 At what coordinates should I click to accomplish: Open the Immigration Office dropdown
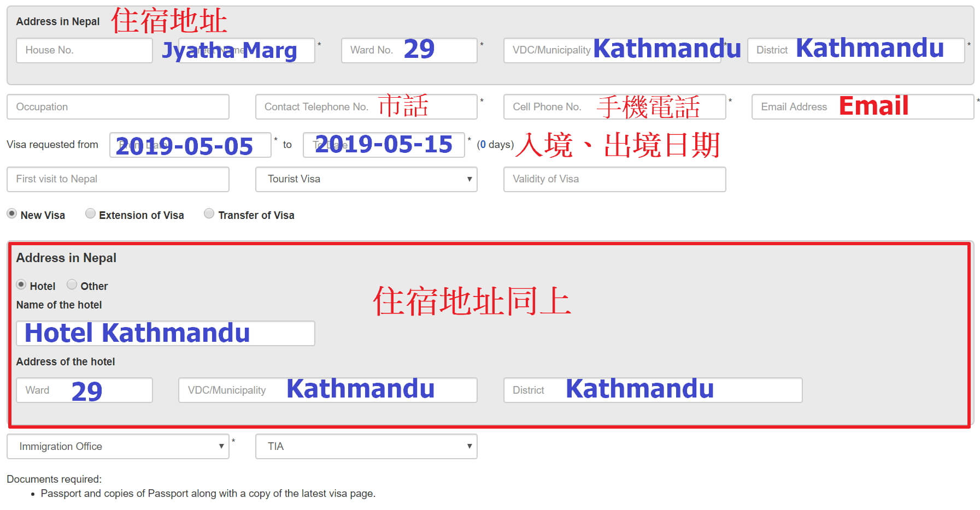(x=118, y=446)
